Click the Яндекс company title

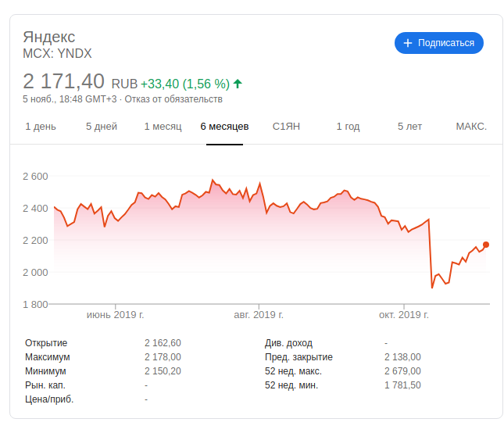coord(49,37)
